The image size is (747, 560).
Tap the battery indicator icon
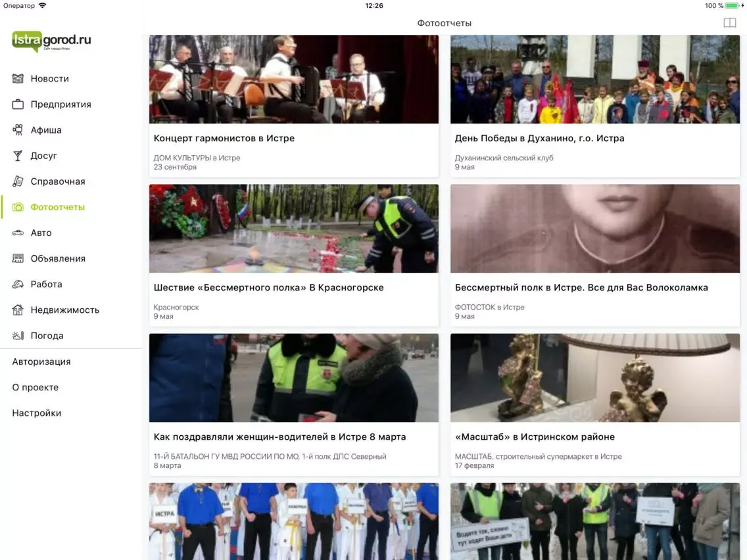[734, 6]
